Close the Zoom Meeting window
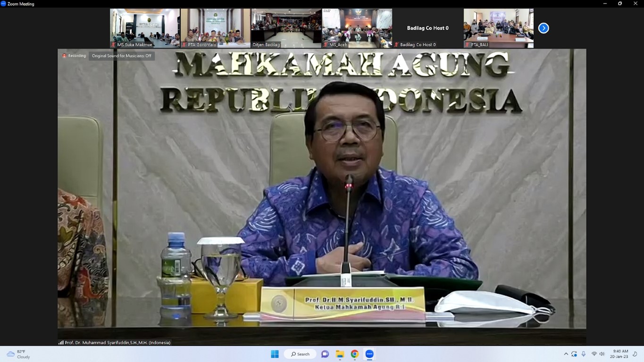The height and width of the screenshot is (362, 644). (636, 4)
